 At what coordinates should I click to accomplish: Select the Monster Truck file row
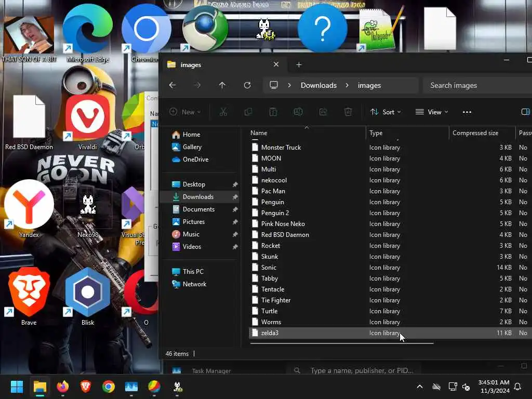pos(390,147)
